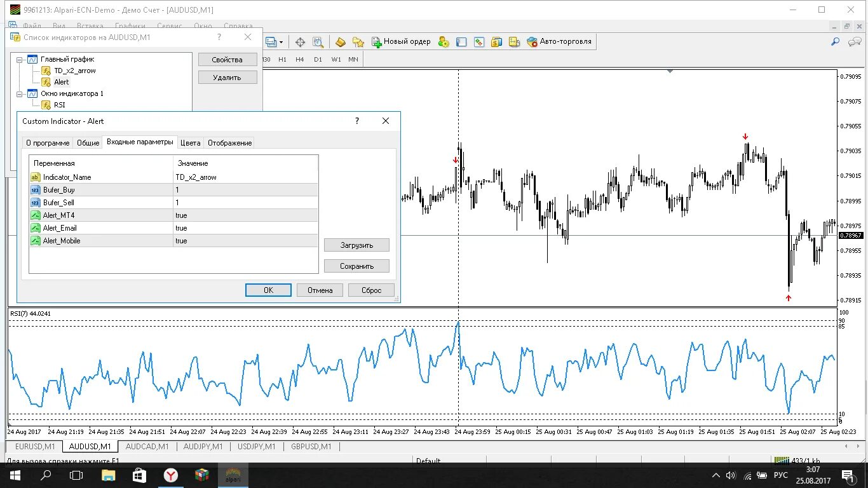Switch chart to H1 timeframe
868x488 pixels.
282,59
